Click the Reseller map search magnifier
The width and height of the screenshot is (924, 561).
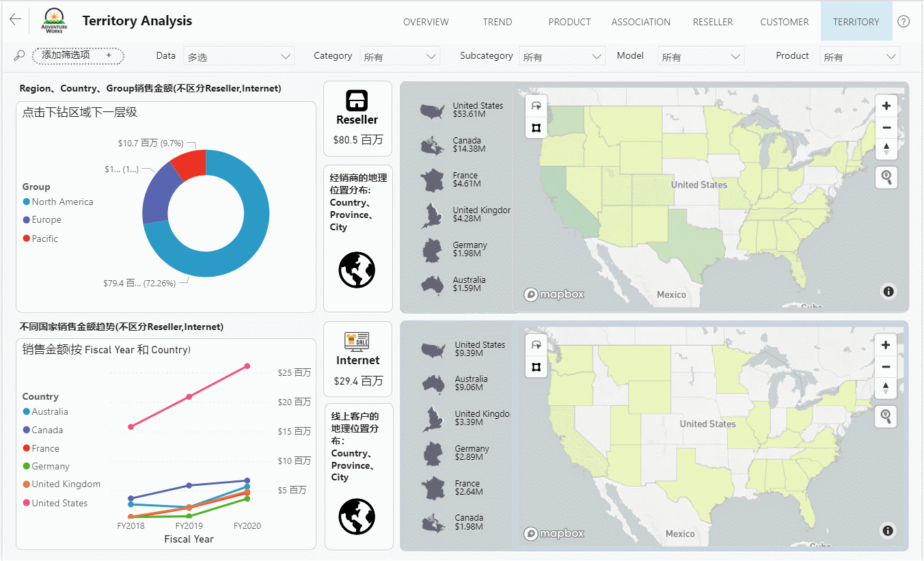[886, 178]
